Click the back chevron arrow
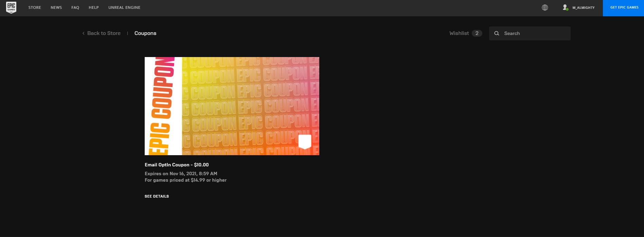 (x=84, y=33)
